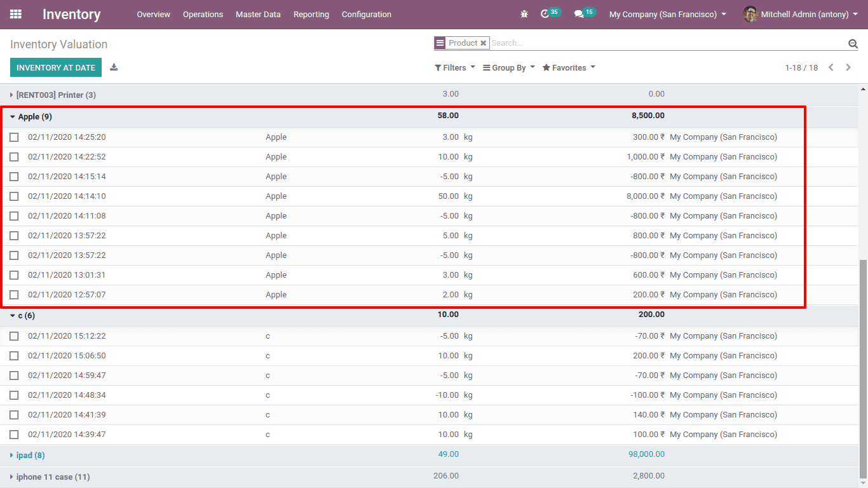
Task: Go to next page arrow
Action: tap(848, 67)
